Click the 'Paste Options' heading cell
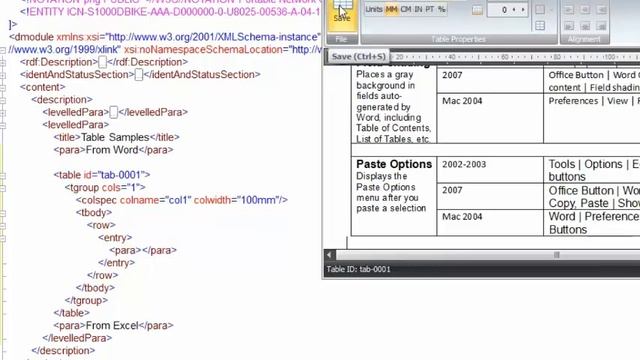 (x=394, y=164)
